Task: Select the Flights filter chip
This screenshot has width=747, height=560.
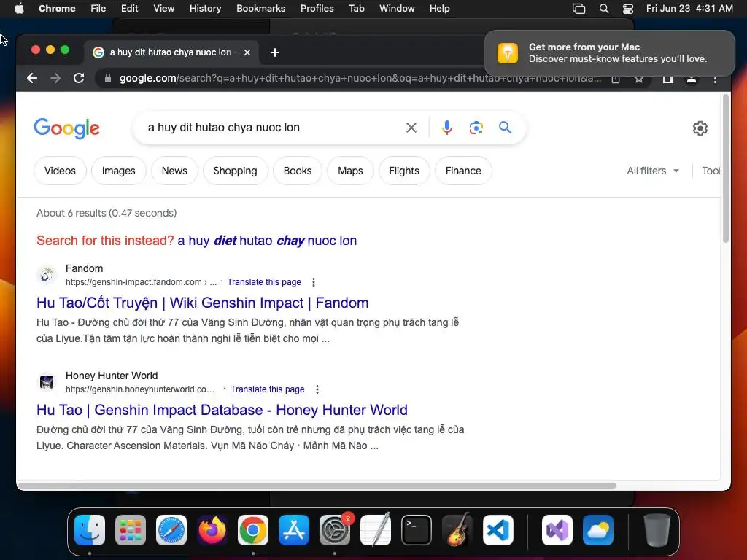Action: click(x=404, y=171)
